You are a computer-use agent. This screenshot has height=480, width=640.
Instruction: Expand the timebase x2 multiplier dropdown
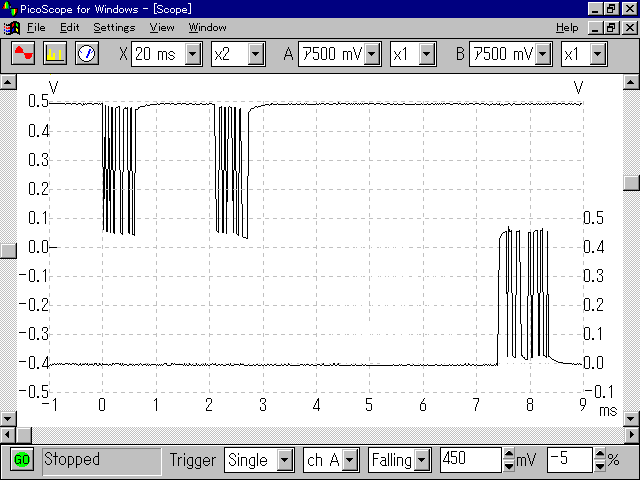pos(256,54)
